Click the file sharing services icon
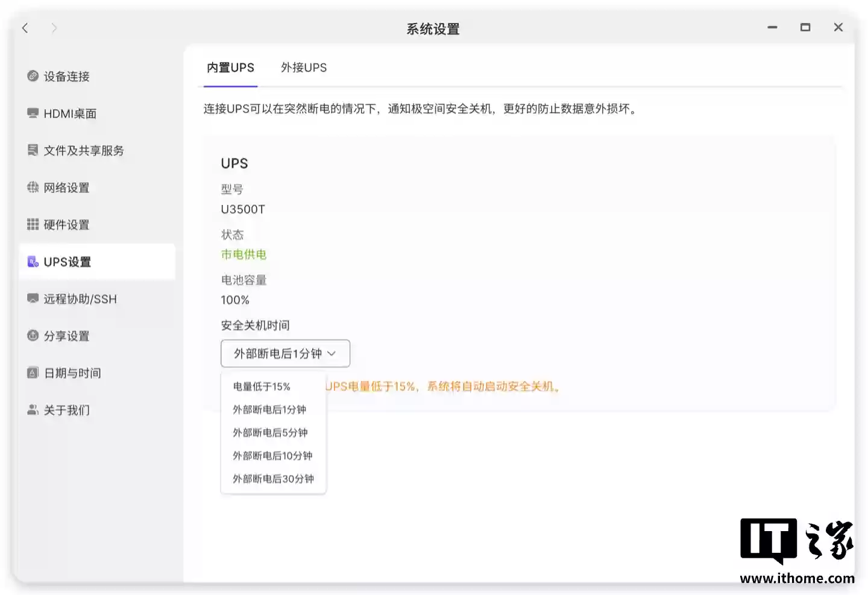Image resolution: width=868 pixels, height=595 pixels. pos(33,150)
